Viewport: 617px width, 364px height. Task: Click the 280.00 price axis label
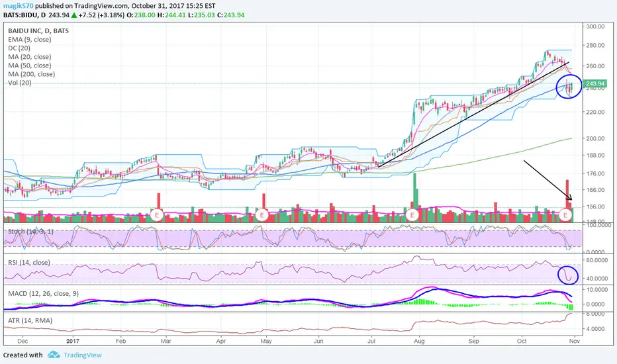coord(595,45)
